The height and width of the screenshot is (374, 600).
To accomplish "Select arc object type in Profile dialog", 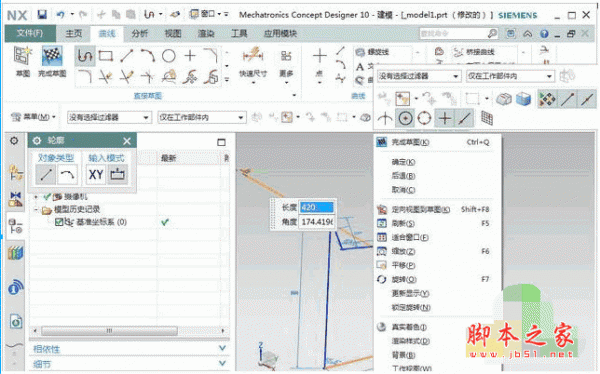I will tap(67, 175).
